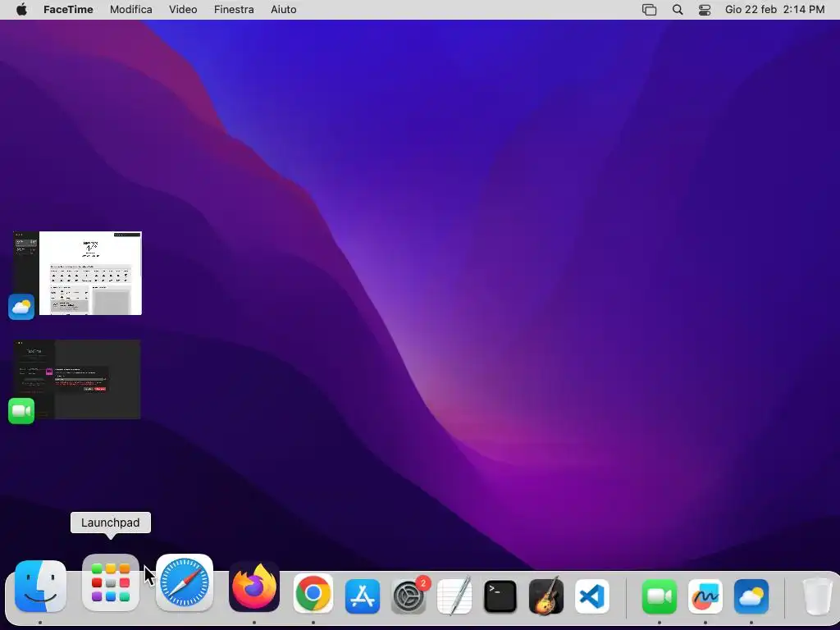Open the FaceTime application menu
The image size is (840, 630).
(x=68, y=9)
